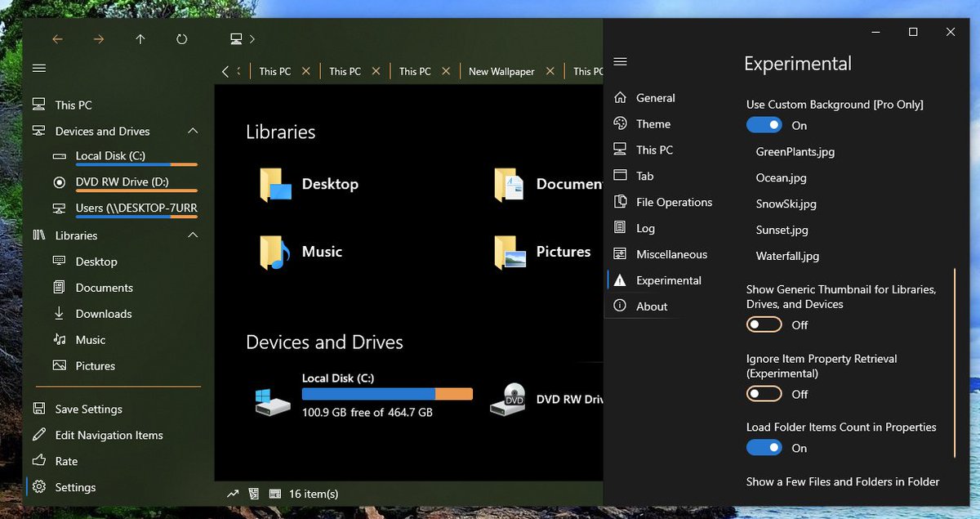Switch to the third This PC tab
The width and height of the screenshot is (980, 519).
[415, 71]
